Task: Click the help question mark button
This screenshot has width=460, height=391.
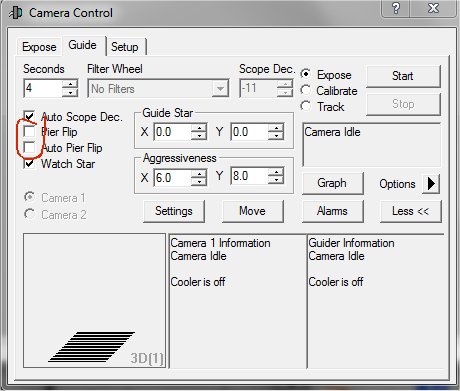Action: pyautogui.click(x=395, y=8)
